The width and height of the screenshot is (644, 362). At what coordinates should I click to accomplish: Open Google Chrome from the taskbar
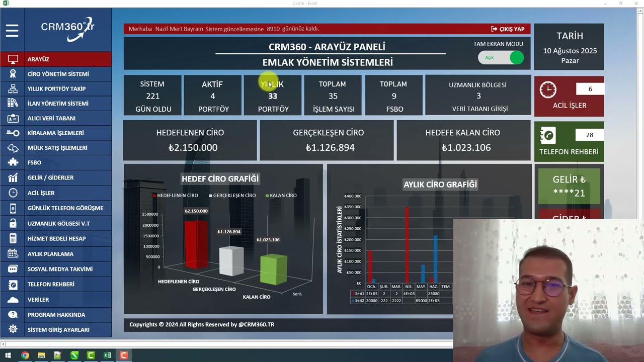click(x=25, y=355)
